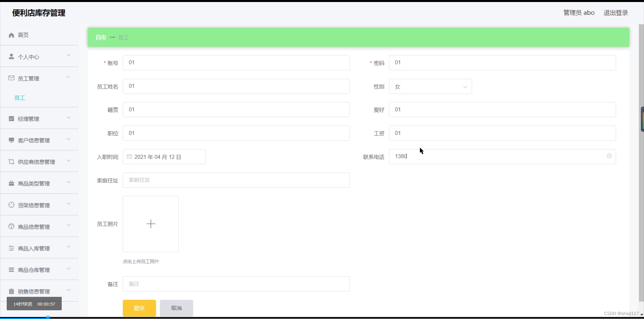Clear 联系电话 using the circular clear icon
The image size is (644, 319).
pyautogui.click(x=609, y=156)
